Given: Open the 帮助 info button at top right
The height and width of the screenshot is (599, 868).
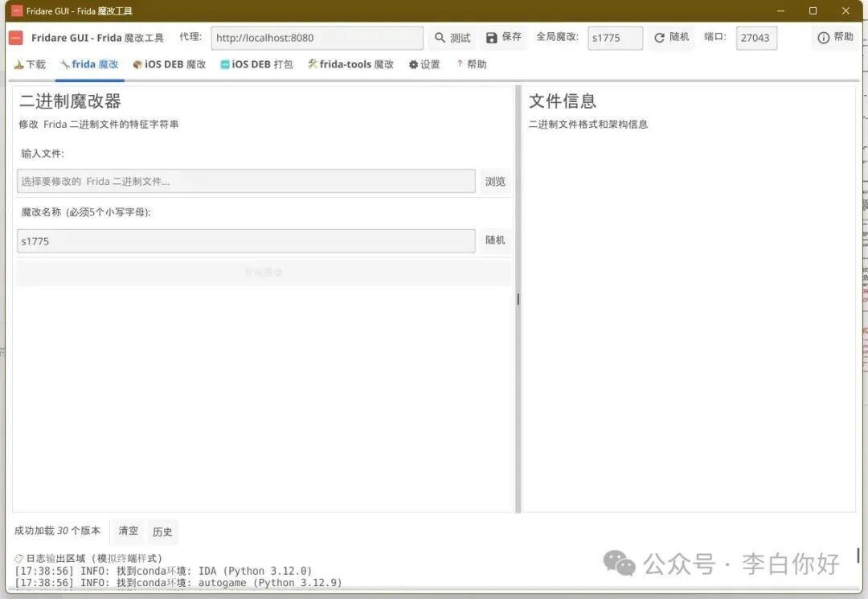Looking at the screenshot, I should [x=835, y=37].
